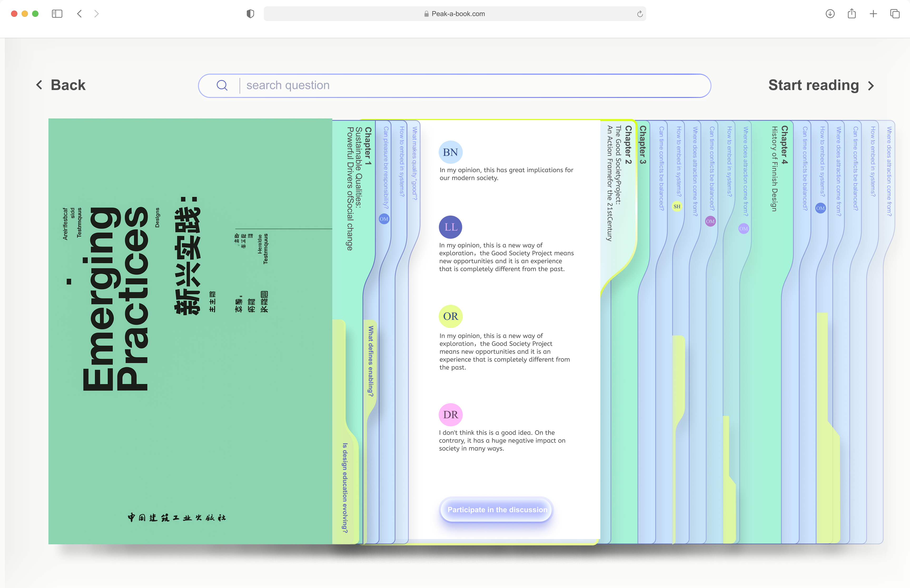
Task: Click the Start reading chevron arrow
Action: 871,86
